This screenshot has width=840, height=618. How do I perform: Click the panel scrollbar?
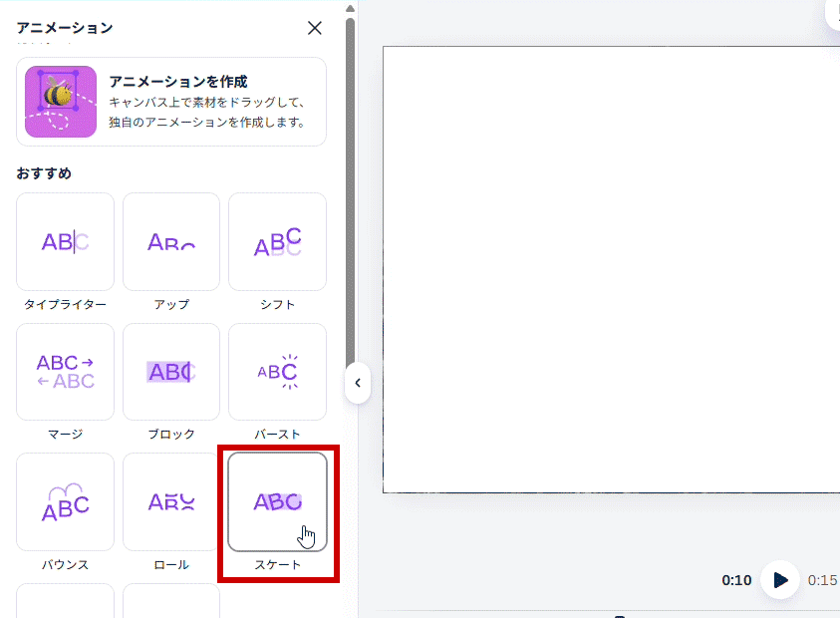pyautogui.click(x=351, y=193)
